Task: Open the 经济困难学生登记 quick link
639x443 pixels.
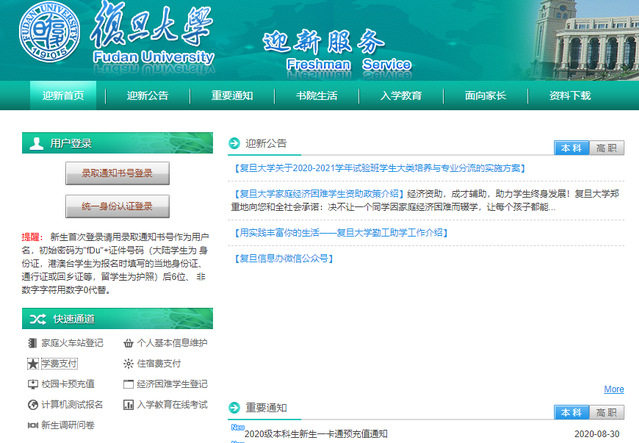Action: click(x=172, y=384)
